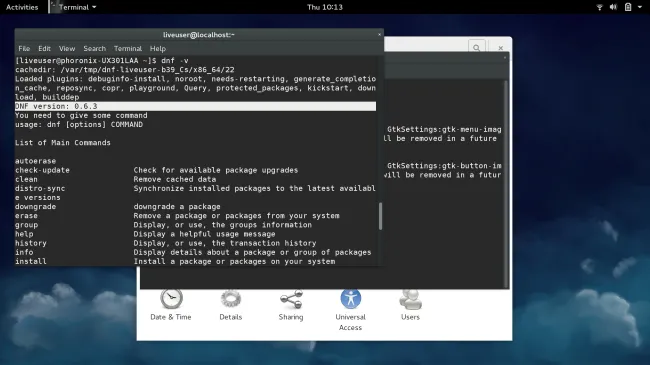The height and width of the screenshot is (365, 650).
Task: Click the battery icon in top bar
Action: 628,7
